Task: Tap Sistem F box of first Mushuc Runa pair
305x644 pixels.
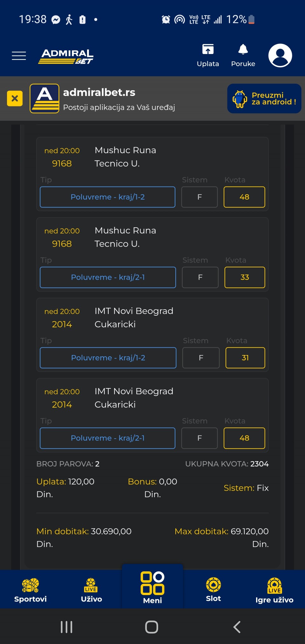Action: pyautogui.click(x=200, y=197)
